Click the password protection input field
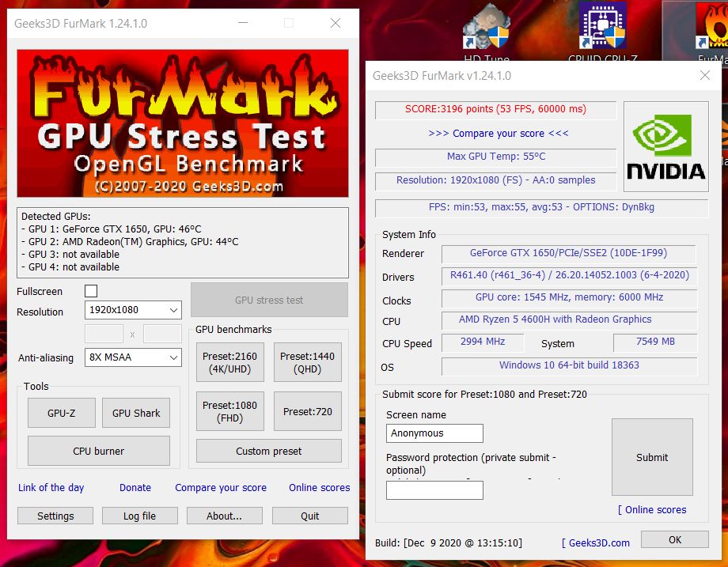The width and height of the screenshot is (728, 567). point(434,490)
